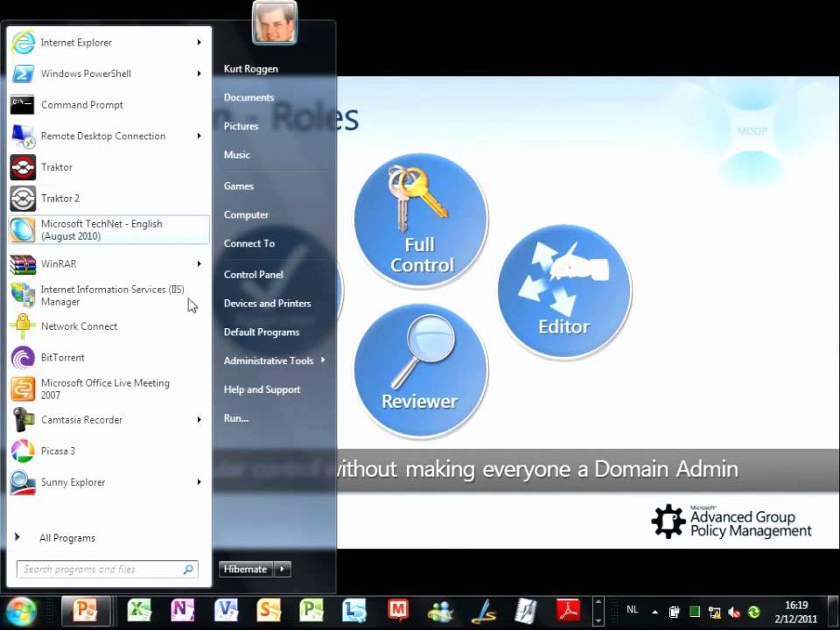Open Visio from the taskbar
This screenshot has height=630, width=840.
(x=226, y=610)
